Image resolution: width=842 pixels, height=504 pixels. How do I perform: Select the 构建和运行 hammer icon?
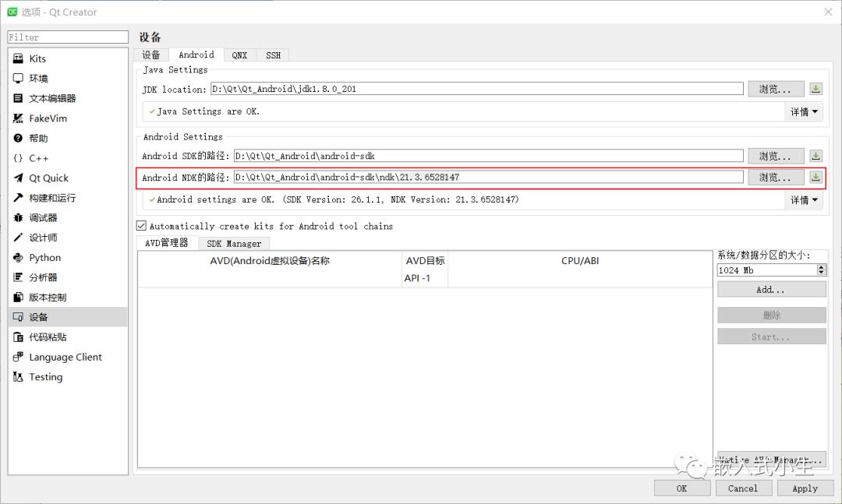click(18, 198)
